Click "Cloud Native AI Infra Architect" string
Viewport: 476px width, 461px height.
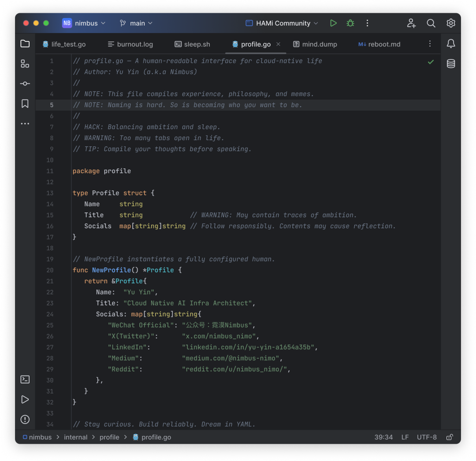(x=188, y=303)
